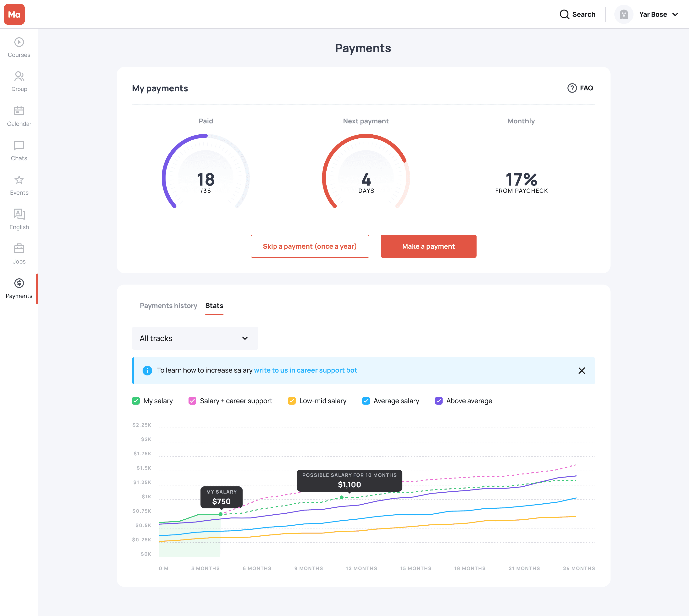This screenshot has height=616, width=689.
Task: Toggle the Above average checkbox
Action: point(439,401)
